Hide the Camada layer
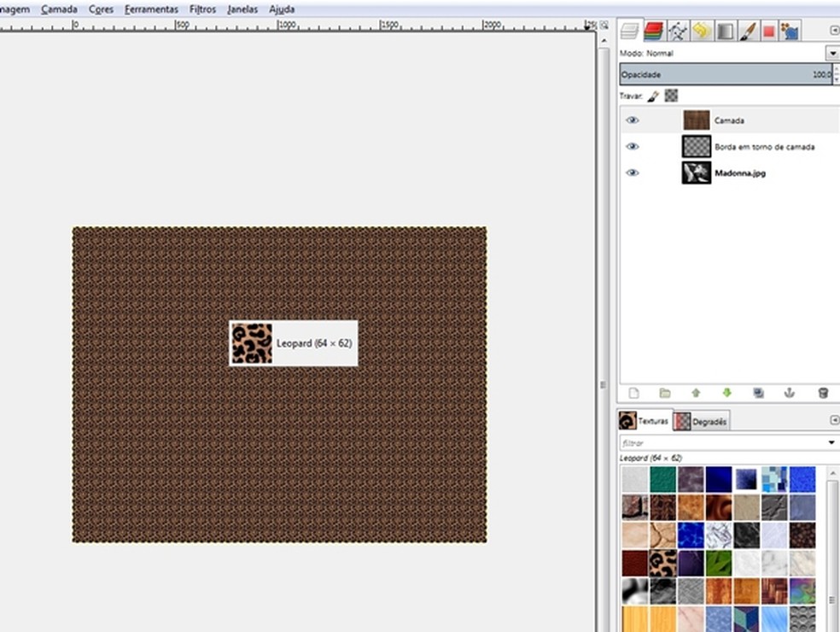The height and width of the screenshot is (632, 840). (632, 120)
